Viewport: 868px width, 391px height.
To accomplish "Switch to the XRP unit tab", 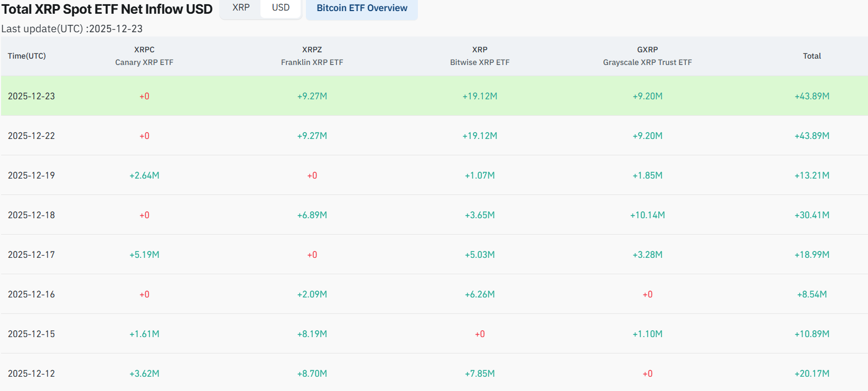I will click(241, 8).
